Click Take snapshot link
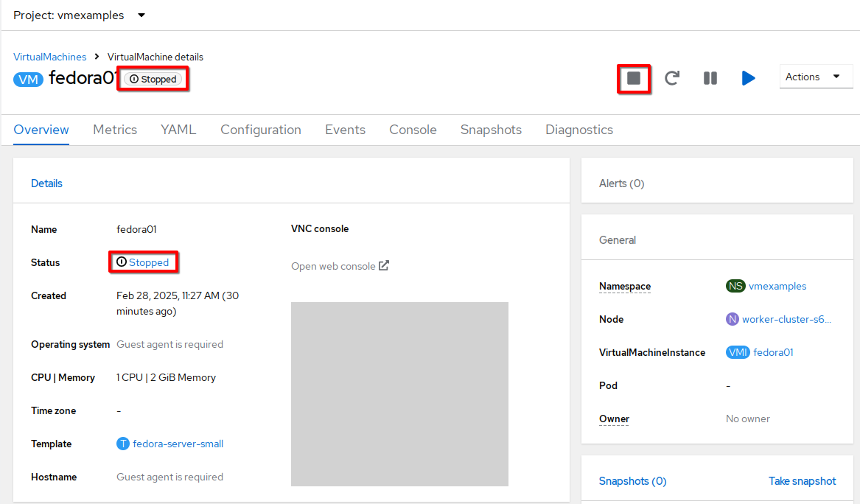 point(803,481)
